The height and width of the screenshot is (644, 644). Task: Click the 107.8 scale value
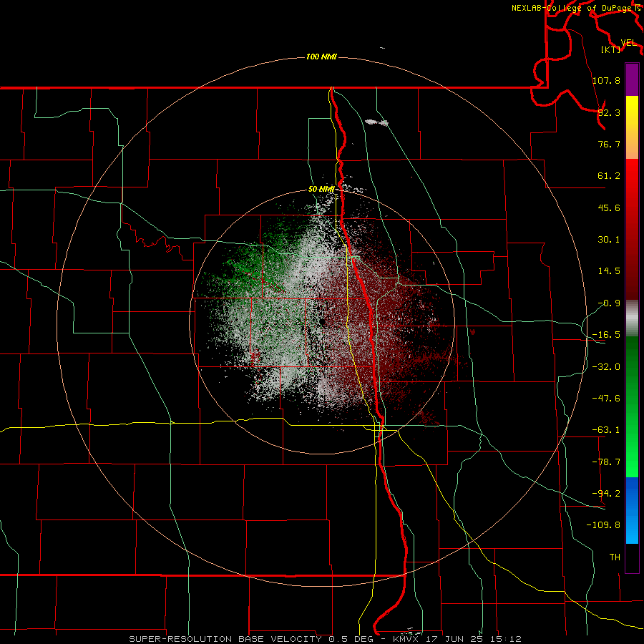pyautogui.click(x=606, y=80)
